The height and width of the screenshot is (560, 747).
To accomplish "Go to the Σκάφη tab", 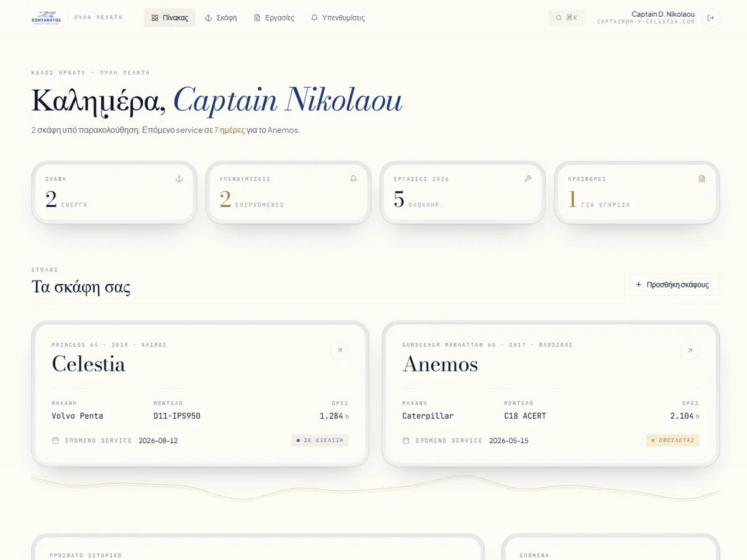I will [x=221, y=17].
